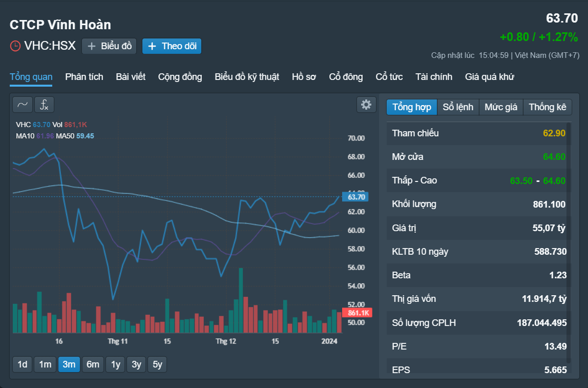The width and height of the screenshot is (588, 388).
Task: Click the line chart type icon
Action: tap(23, 105)
